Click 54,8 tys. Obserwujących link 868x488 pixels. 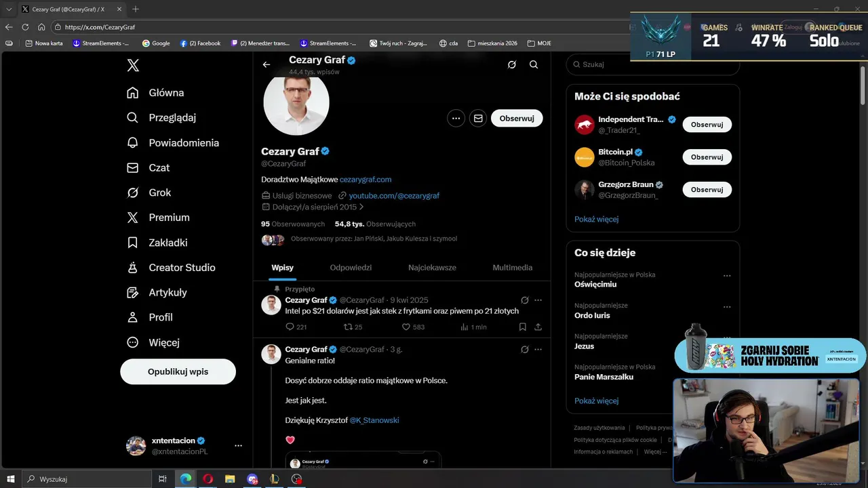375,224
